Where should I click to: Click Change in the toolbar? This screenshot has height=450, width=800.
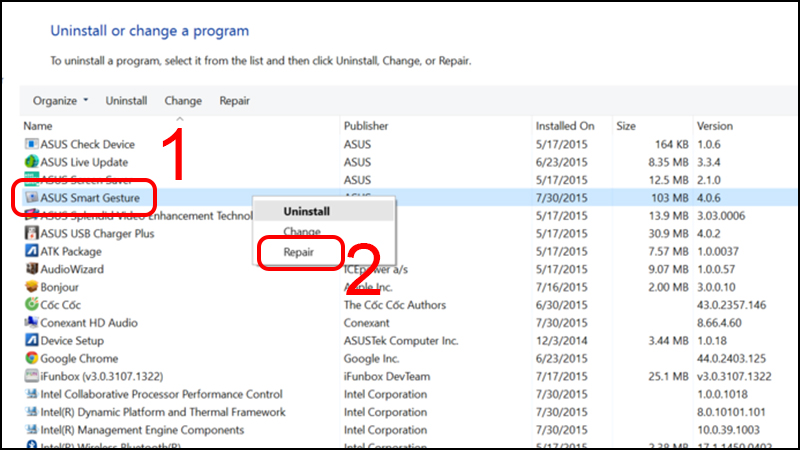(x=183, y=101)
